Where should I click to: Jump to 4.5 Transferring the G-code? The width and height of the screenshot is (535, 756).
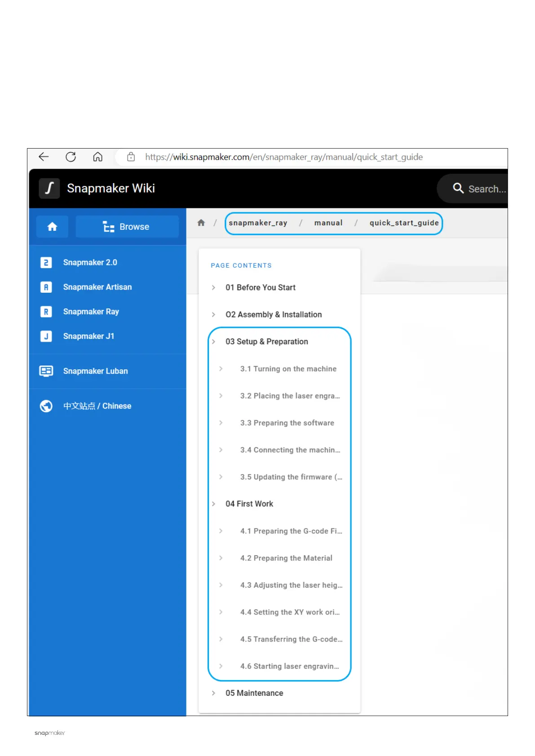pos(291,639)
